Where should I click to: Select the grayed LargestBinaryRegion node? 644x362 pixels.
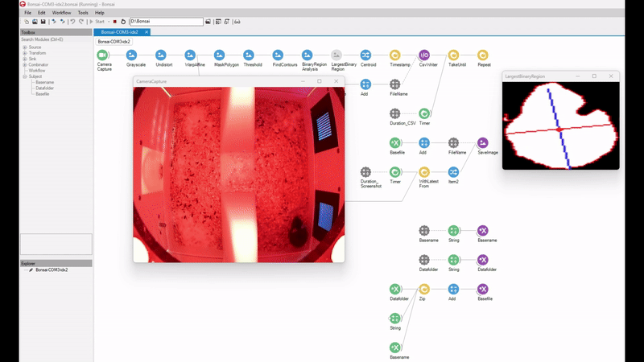[336, 55]
